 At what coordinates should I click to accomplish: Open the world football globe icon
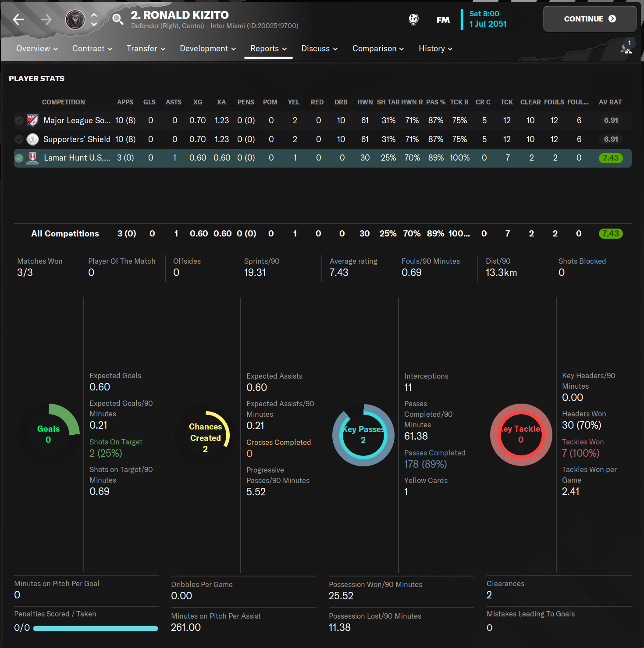coord(413,19)
